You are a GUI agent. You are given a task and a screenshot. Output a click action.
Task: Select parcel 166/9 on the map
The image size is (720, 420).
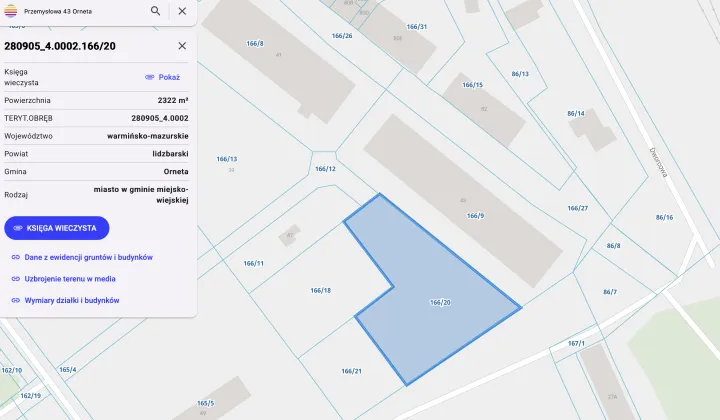click(475, 216)
